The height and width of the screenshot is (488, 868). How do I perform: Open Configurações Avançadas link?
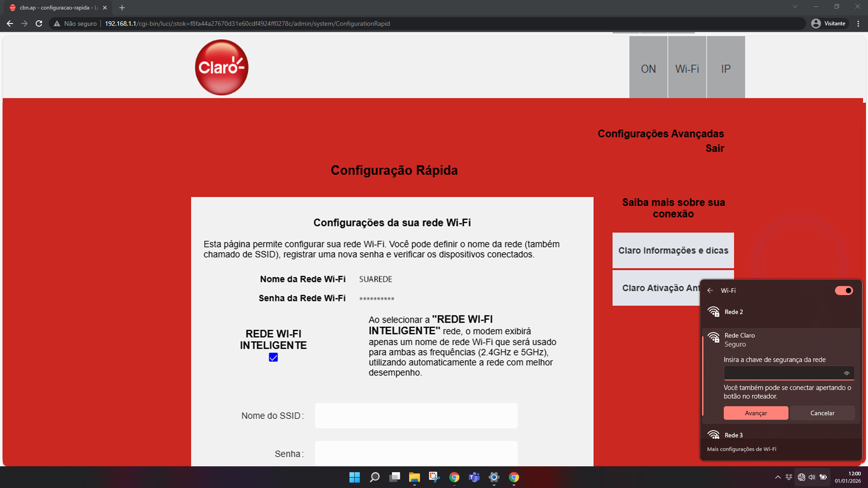[x=660, y=134]
